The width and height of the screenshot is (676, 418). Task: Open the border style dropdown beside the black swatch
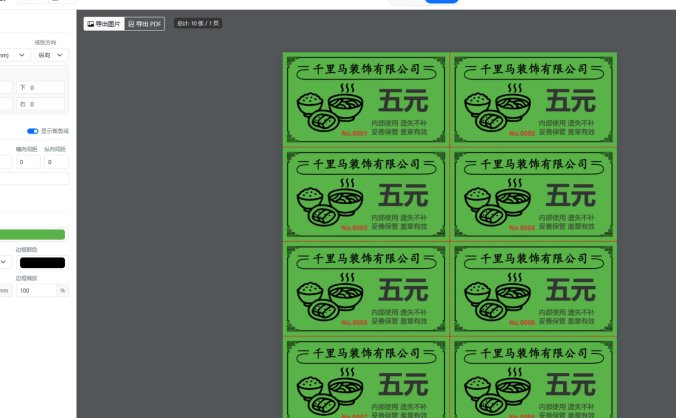click(5, 262)
